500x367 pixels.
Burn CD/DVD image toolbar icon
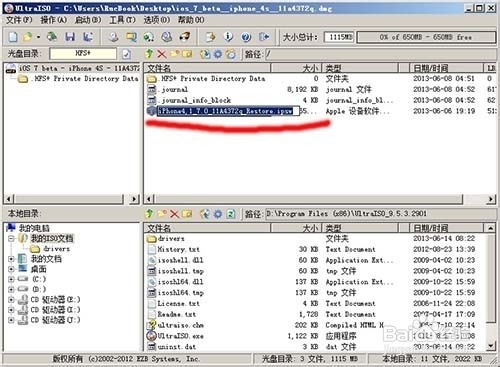click(x=184, y=37)
